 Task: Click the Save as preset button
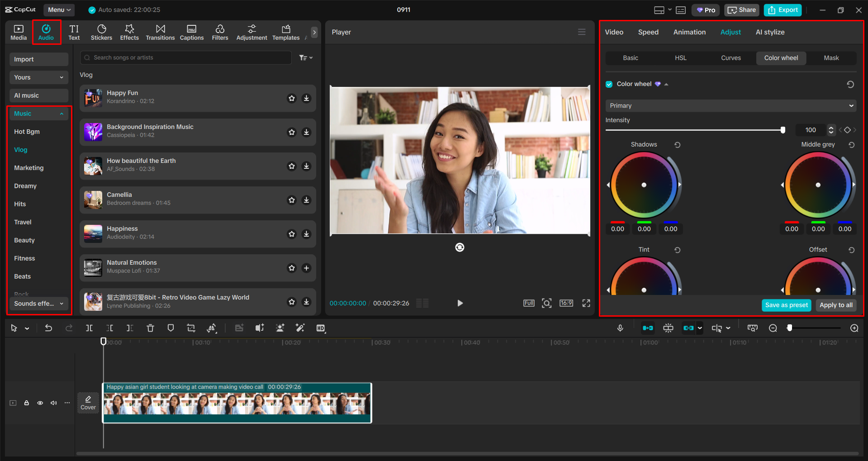click(786, 305)
